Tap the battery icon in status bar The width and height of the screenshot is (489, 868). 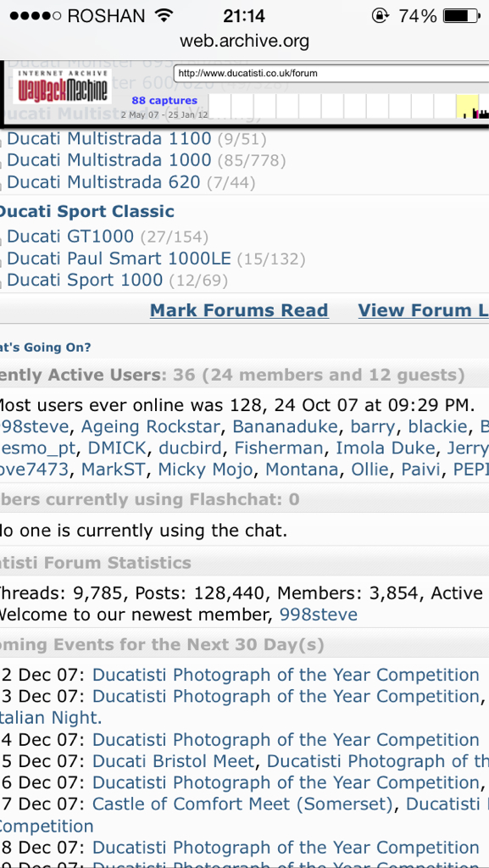click(x=461, y=16)
